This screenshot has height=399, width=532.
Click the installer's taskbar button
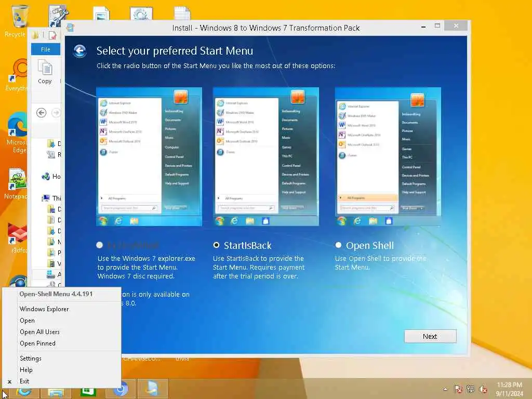click(x=152, y=389)
